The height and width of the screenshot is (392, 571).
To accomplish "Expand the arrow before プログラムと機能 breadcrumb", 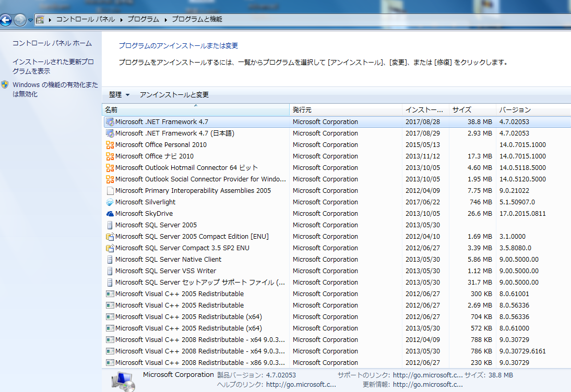I will (165, 20).
